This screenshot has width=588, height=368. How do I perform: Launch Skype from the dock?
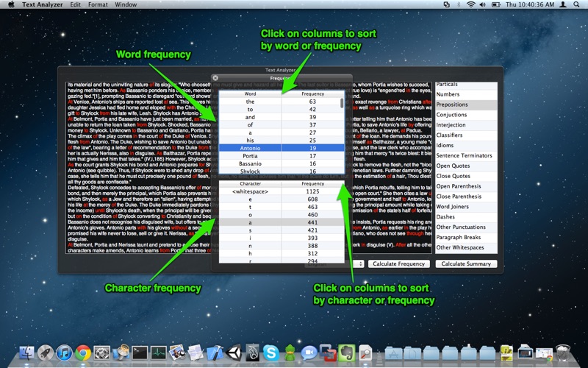coord(271,353)
